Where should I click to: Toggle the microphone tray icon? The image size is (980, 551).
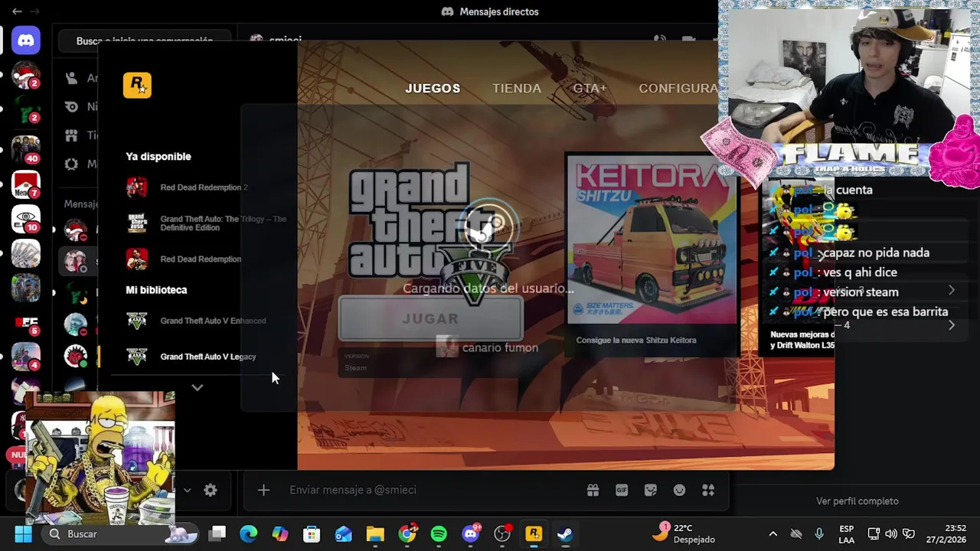819,534
